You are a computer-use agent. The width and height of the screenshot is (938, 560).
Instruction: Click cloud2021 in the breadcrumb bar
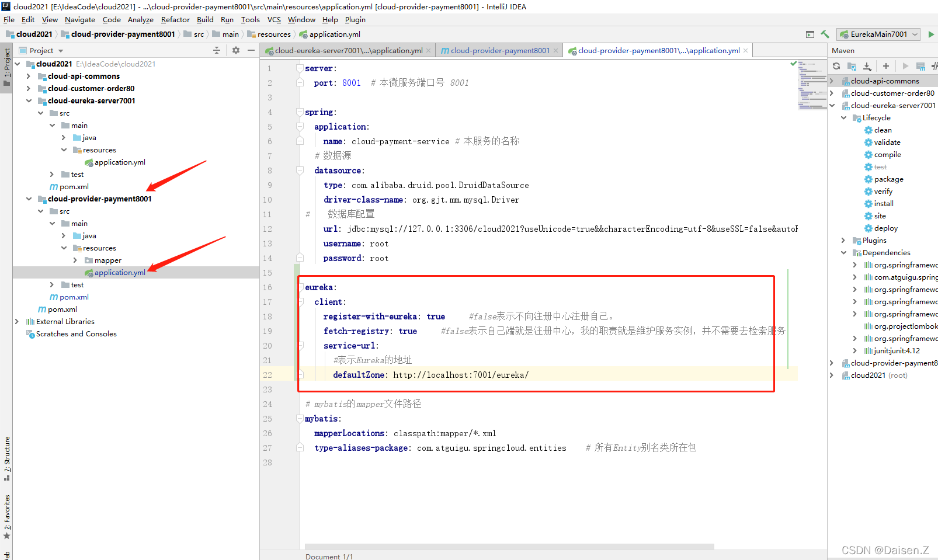pyautogui.click(x=29, y=34)
